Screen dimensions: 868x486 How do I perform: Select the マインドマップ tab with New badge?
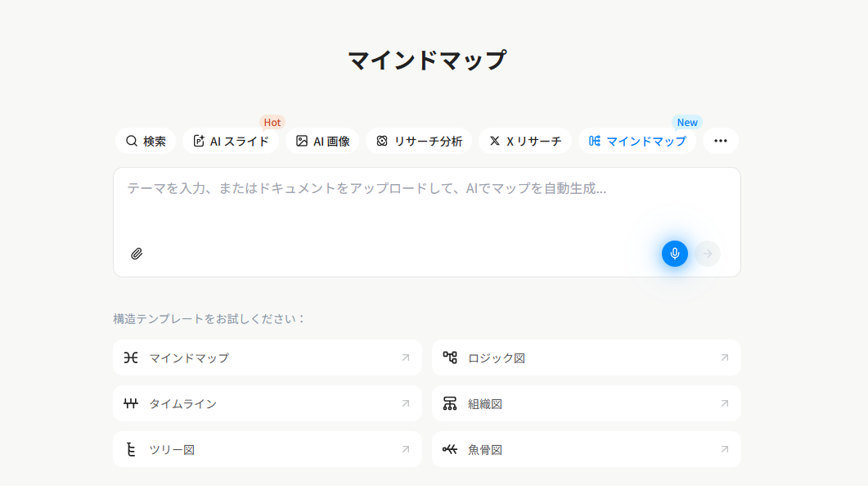click(x=637, y=141)
